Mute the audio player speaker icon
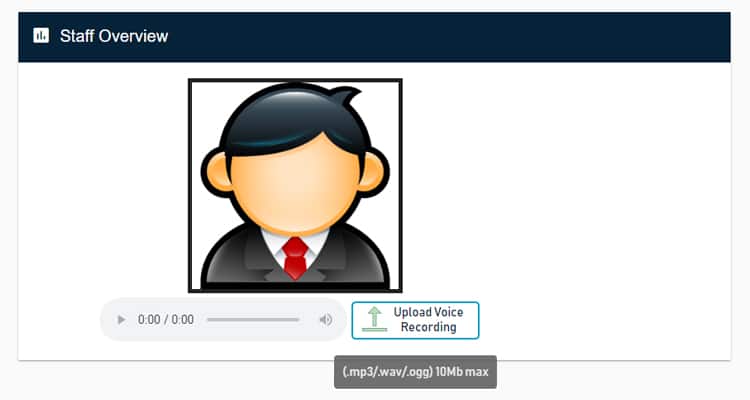750x400 pixels. 326,320
